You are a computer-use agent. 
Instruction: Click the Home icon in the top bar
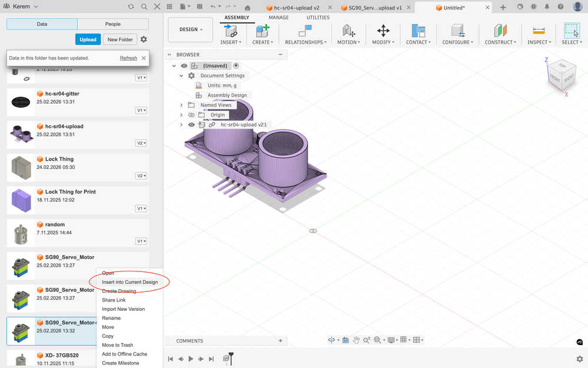(x=247, y=8)
